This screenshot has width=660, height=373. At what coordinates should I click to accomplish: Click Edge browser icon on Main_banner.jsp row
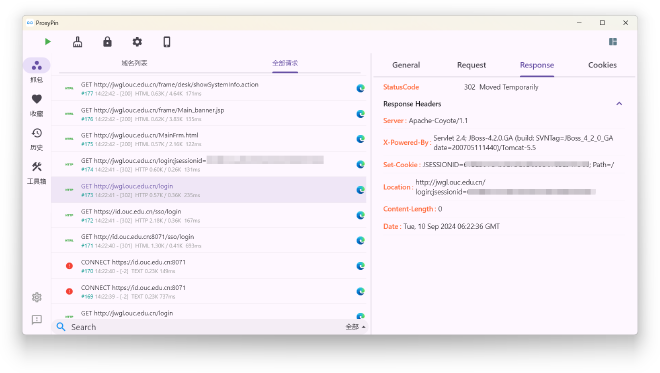360,114
